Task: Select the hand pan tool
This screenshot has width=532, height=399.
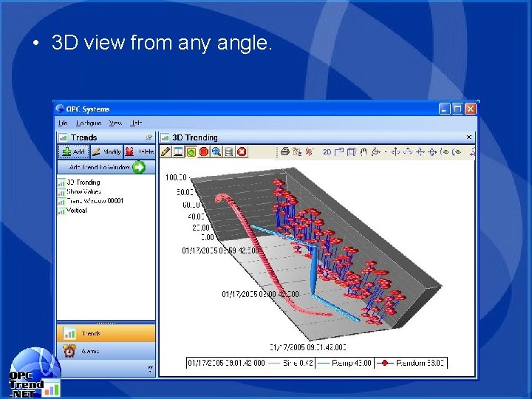Action: pos(364,151)
